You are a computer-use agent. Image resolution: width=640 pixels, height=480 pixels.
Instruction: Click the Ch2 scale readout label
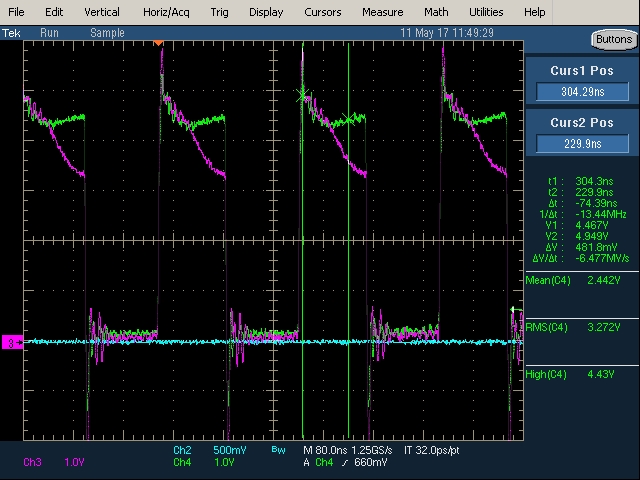pyautogui.click(x=182, y=450)
